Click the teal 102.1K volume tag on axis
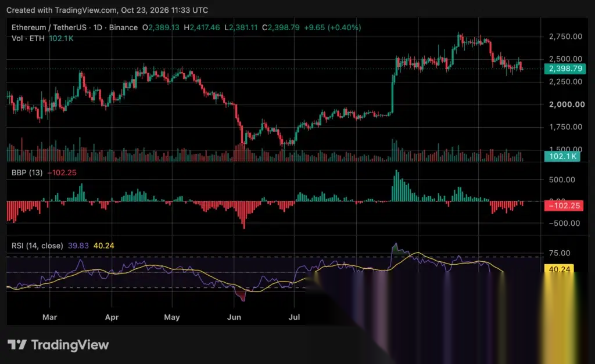 (562, 156)
